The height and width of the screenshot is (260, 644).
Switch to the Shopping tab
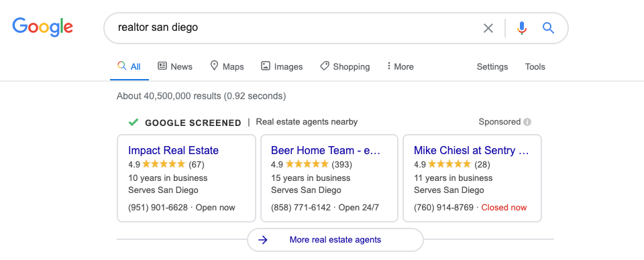(x=345, y=66)
